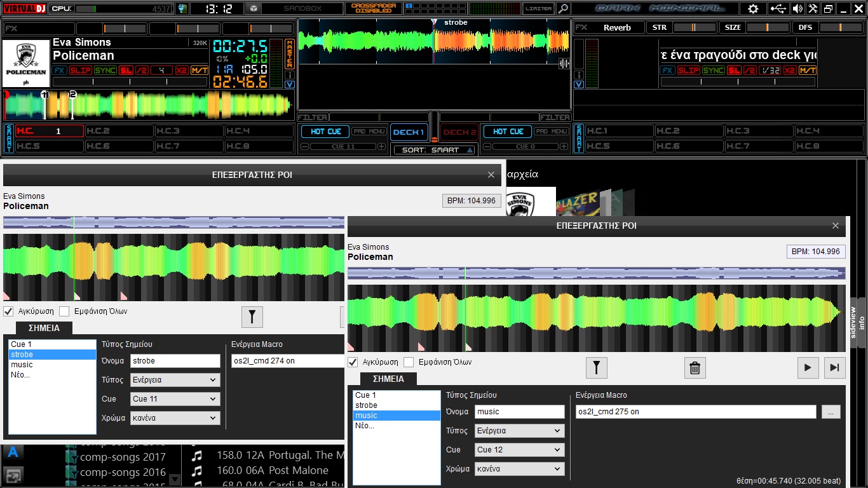This screenshot has width=868, height=488.
Task: Click the trash-adjacent cue marker icon above music macro
Action: pos(596,367)
